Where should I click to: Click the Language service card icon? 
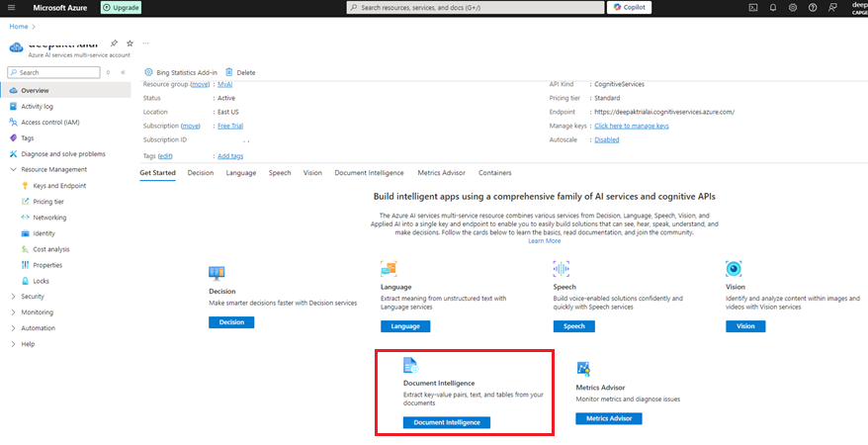(x=389, y=269)
